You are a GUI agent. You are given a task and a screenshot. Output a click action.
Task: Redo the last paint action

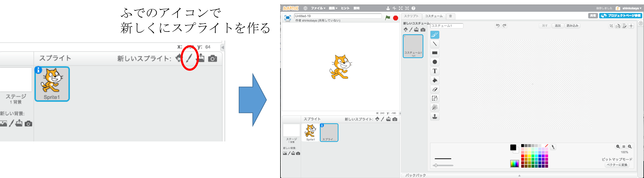pos(505,25)
